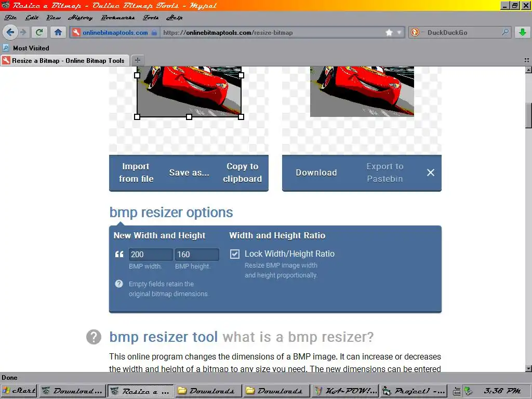Image resolution: width=532 pixels, height=399 pixels.
Task: Click the search magnifier icon
Action: (505, 32)
